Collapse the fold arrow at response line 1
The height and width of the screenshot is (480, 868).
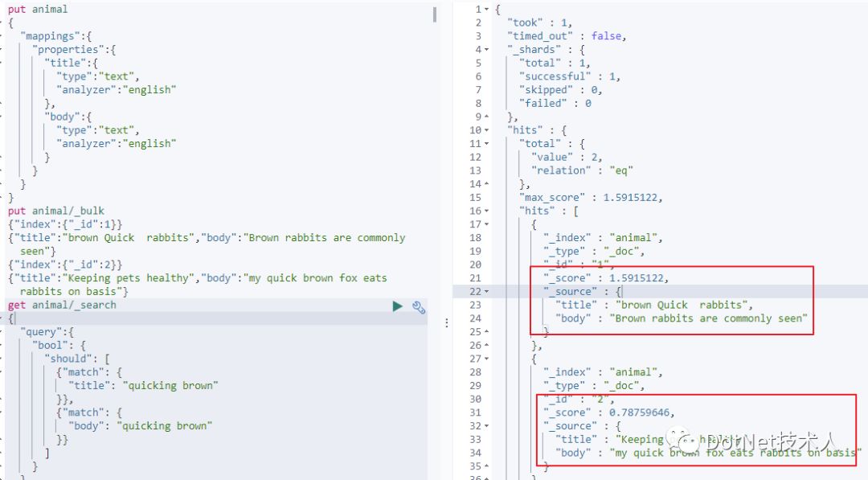tap(486, 10)
